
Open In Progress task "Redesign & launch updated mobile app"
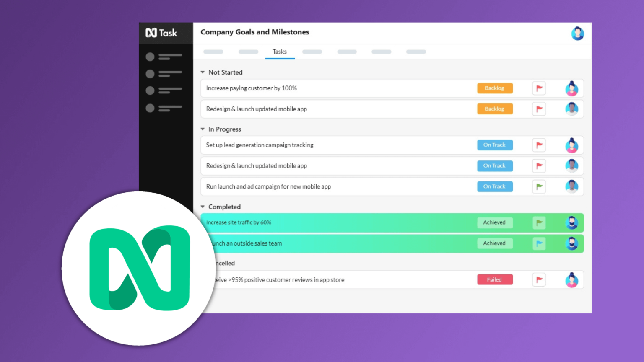257,166
